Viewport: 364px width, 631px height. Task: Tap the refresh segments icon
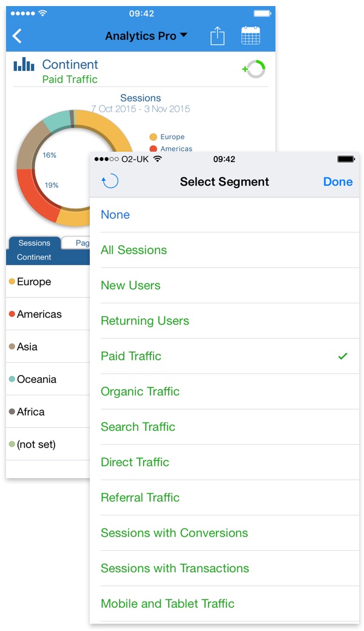pyautogui.click(x=110, y=181)
